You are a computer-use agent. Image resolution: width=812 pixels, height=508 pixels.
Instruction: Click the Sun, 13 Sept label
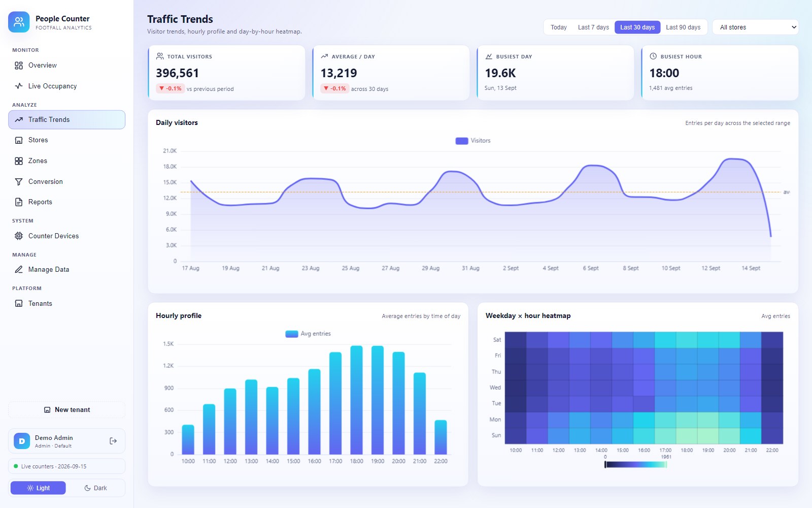(500, 88)
